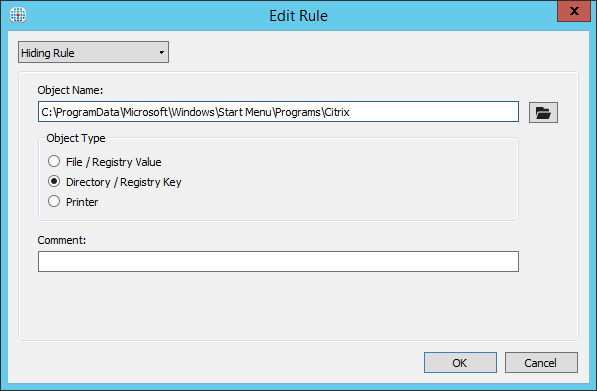Click the Edit Rule title bar text

pos(298,16)
